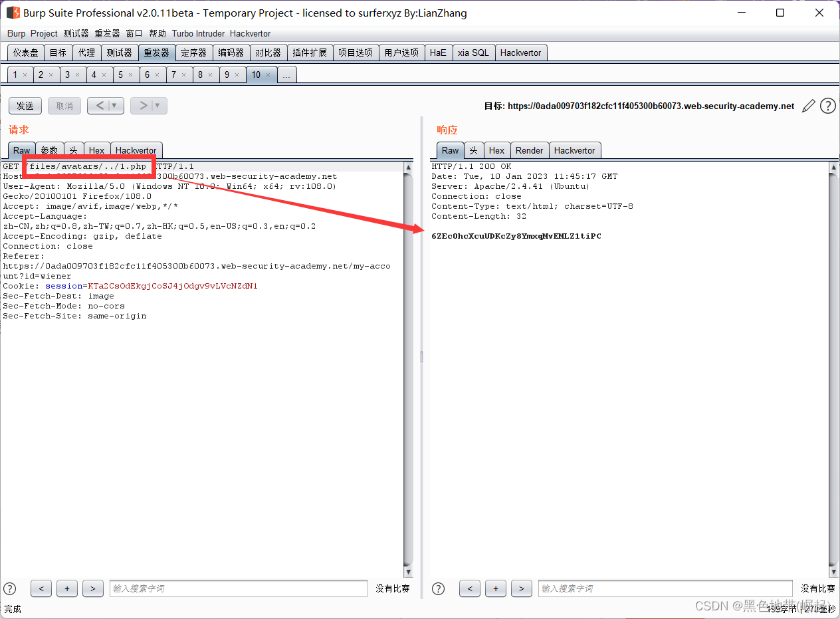Click the session cookie value text
Image resolution: width=840 pixels, height=619 pixels.
[x=173, y=286]
